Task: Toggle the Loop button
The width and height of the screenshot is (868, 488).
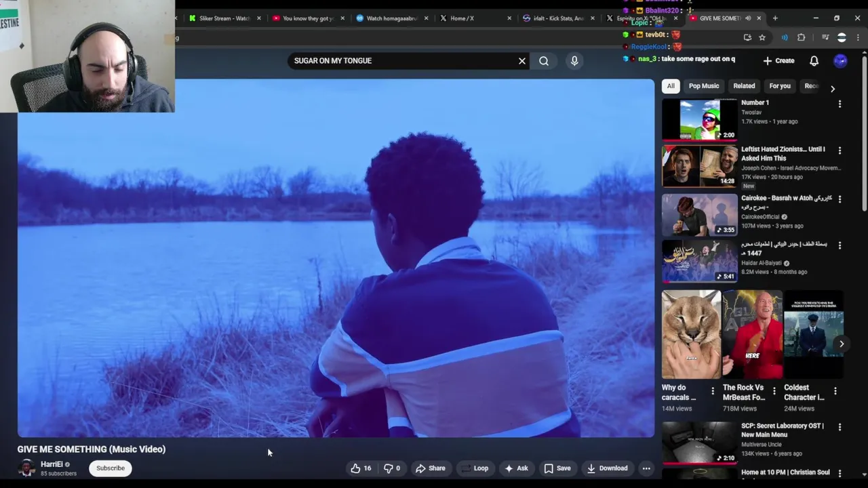Action: pyautogui.click(x=475, y=468)
